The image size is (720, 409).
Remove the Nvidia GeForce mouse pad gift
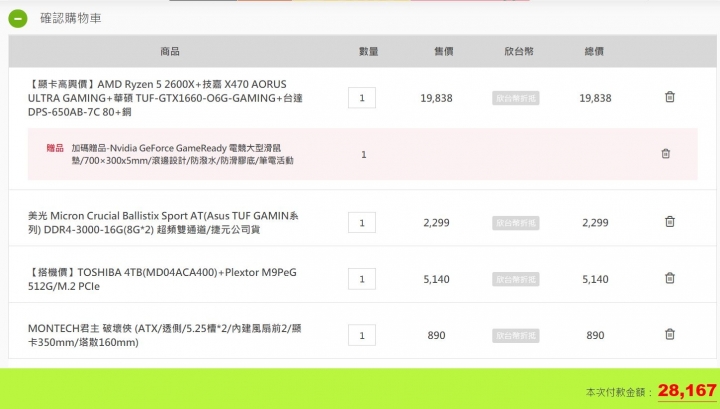pyautogui.click(x=666, y=153)
